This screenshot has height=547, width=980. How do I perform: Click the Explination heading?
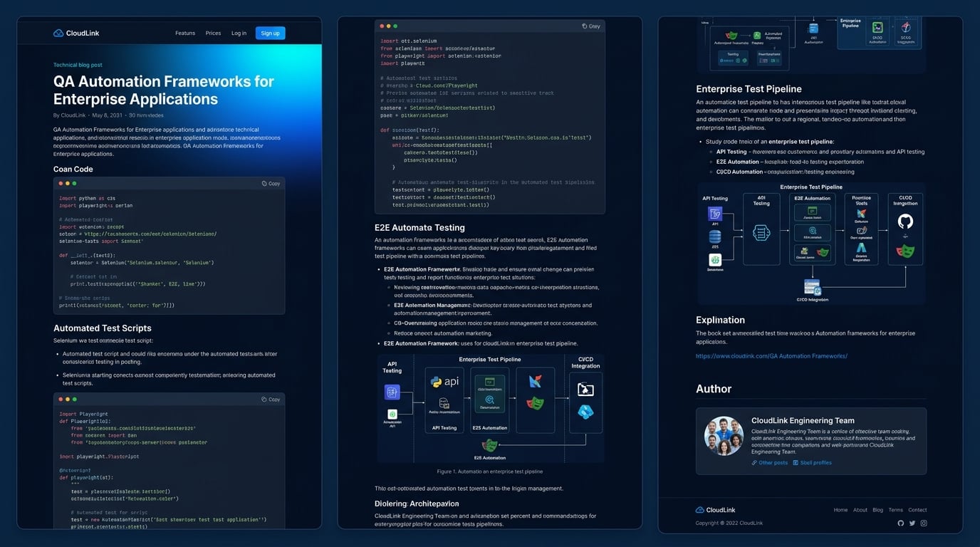720,321
